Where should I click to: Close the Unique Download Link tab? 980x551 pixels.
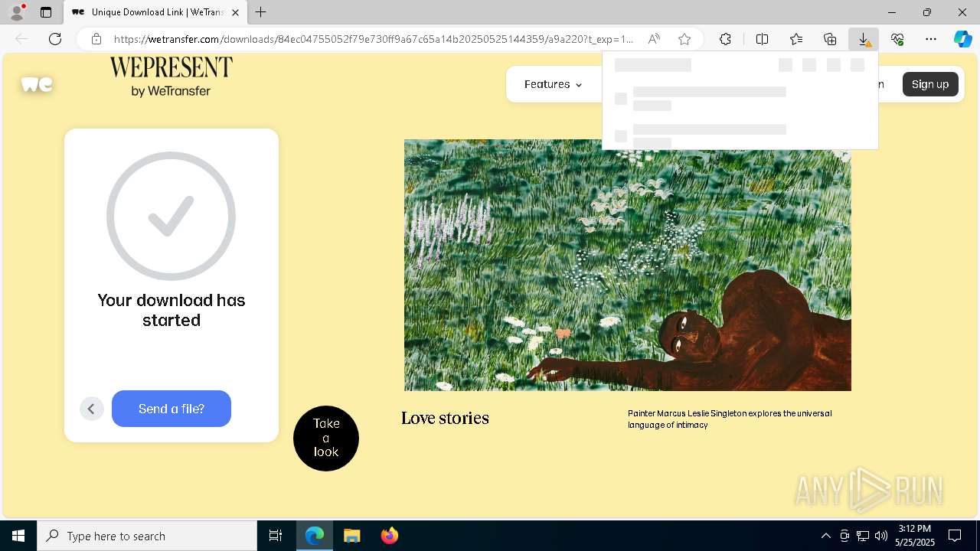235,12
